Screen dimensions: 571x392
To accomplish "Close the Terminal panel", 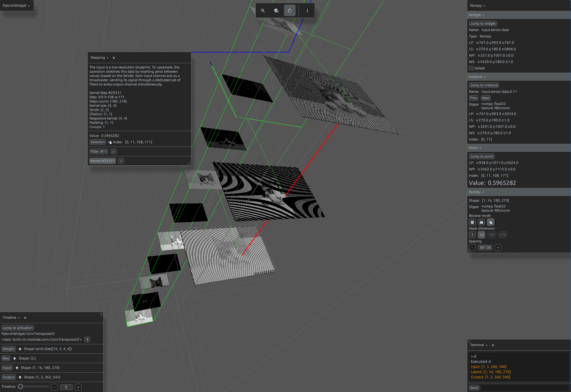I will point(493,345).
